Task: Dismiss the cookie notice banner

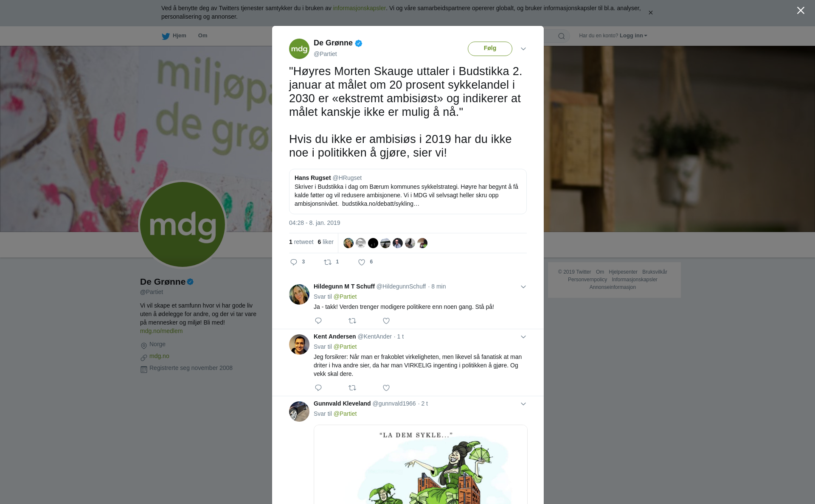Action: click(650, 13)
